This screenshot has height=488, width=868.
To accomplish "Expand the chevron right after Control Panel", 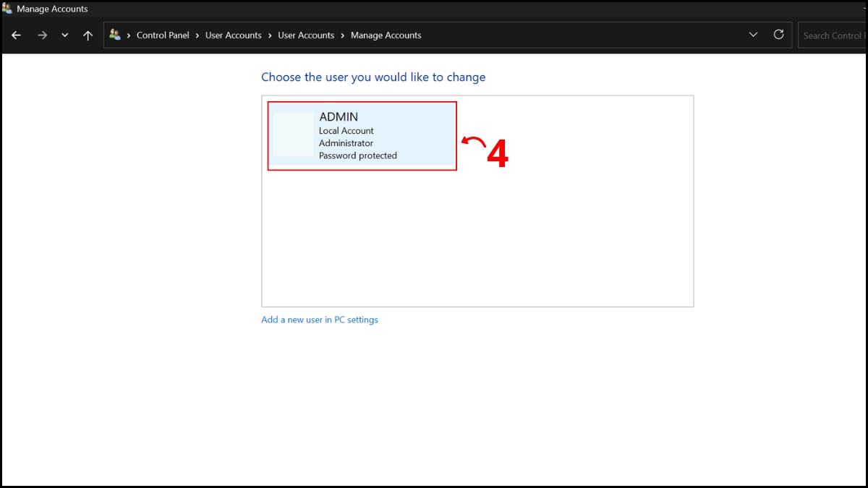I will coord(197,35).
